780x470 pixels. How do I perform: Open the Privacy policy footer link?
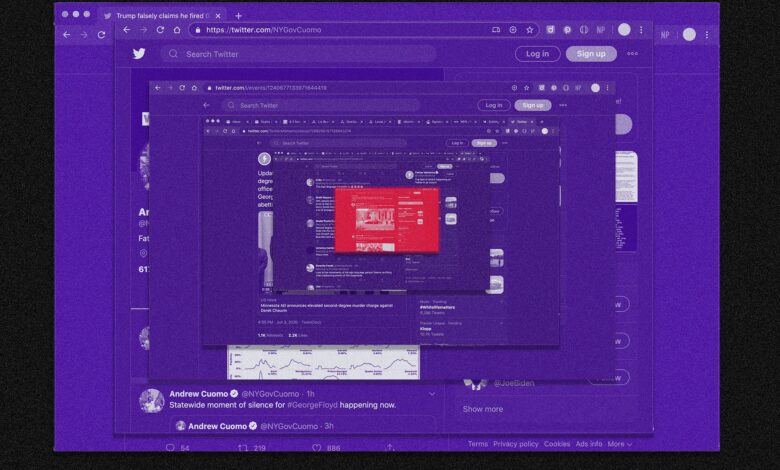click(x=516, y=444)
